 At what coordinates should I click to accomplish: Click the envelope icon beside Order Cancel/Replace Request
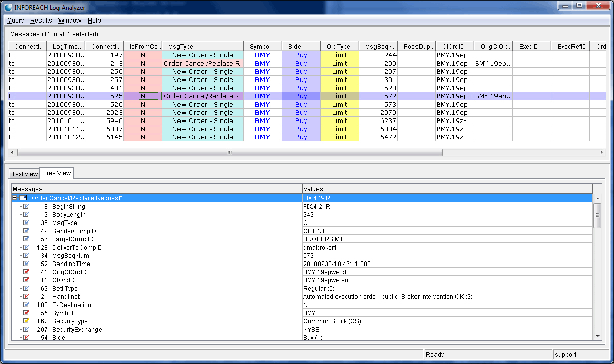click(23, 198)
